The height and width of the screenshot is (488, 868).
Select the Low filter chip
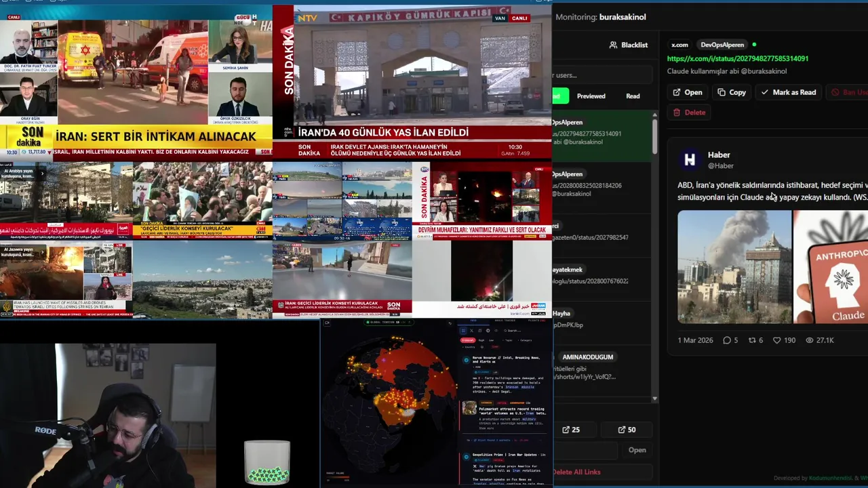click(x=491, y=340)
